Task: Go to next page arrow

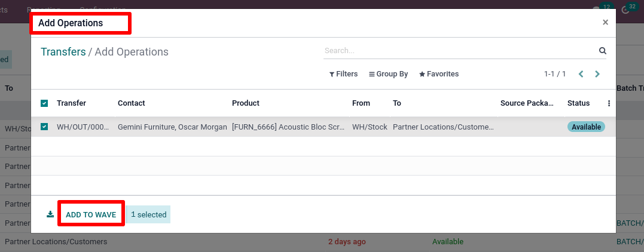Action: click(x=597, y=74)
